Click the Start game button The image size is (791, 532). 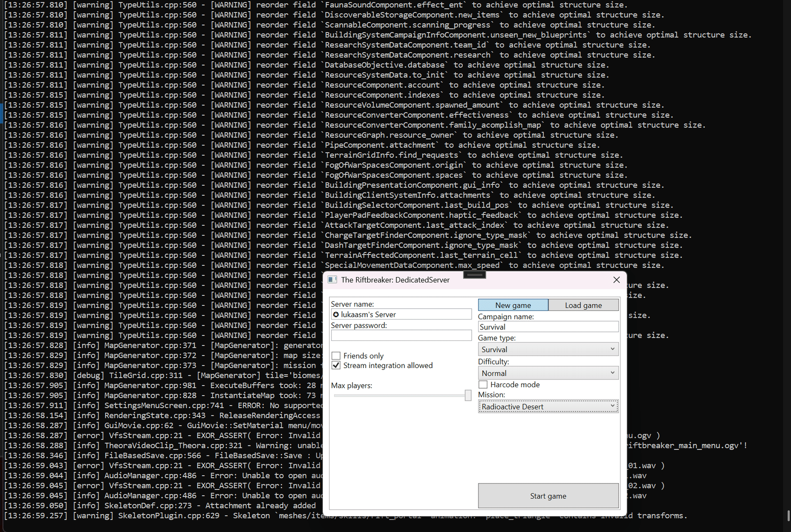[548, 495]
